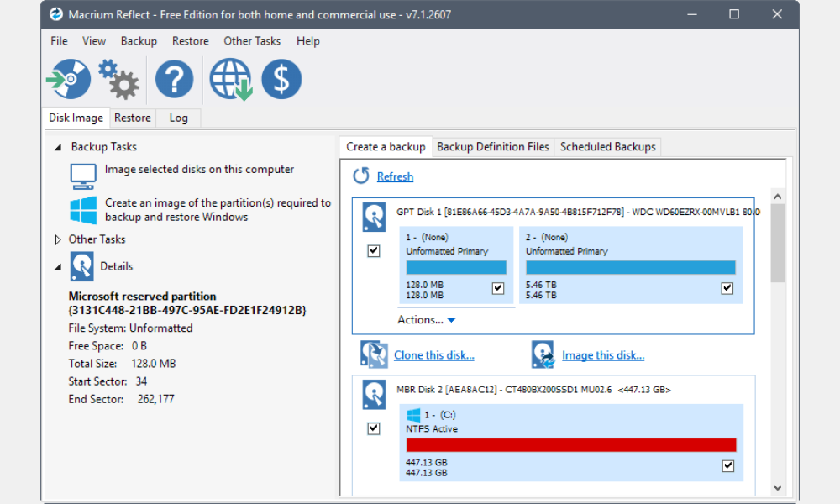Switch to the Restore tab below toolbar
Image resolution: width=840 pixels, height=504 pixels.
(133, 118)
